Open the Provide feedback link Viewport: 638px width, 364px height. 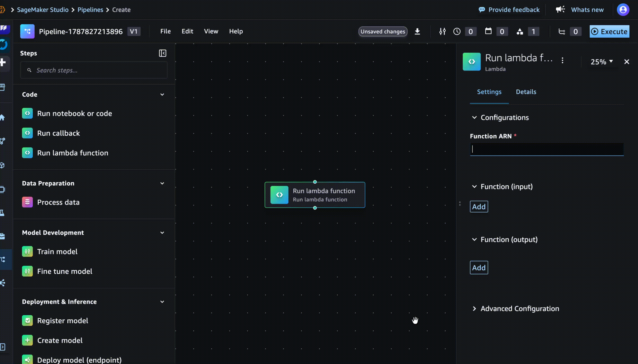(x=514, y=10)
